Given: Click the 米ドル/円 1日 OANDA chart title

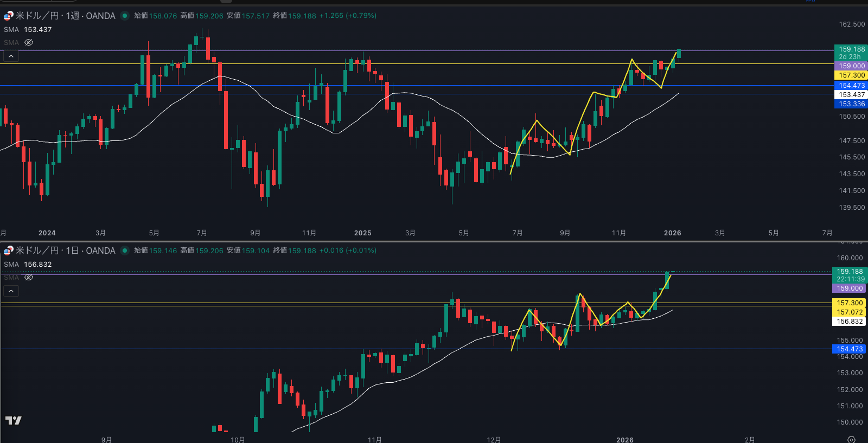Looking at the screenshot, I should tap(65, 251).
